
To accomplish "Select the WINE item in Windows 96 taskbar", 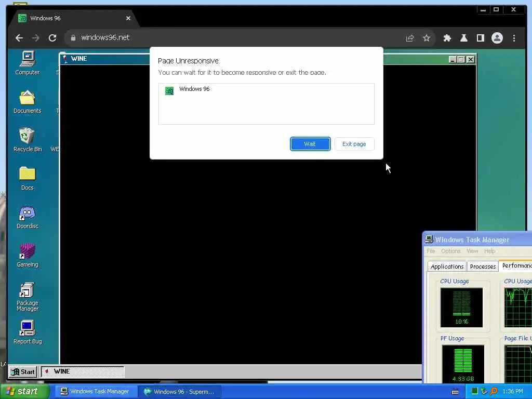I will point(83,372).
